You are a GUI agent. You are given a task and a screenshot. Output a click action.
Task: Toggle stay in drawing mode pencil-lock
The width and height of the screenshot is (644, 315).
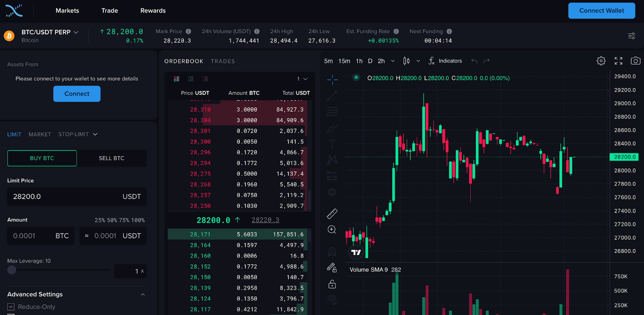tap(332, 268)
